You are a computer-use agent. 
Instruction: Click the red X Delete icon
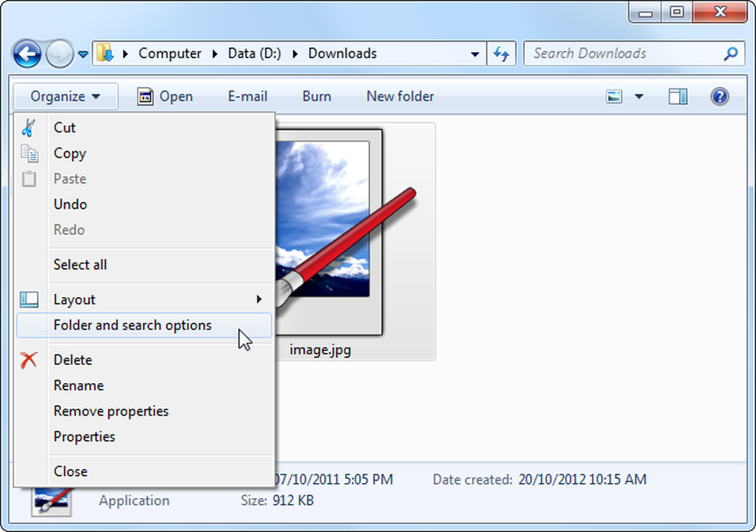click(x=29, y=360)
